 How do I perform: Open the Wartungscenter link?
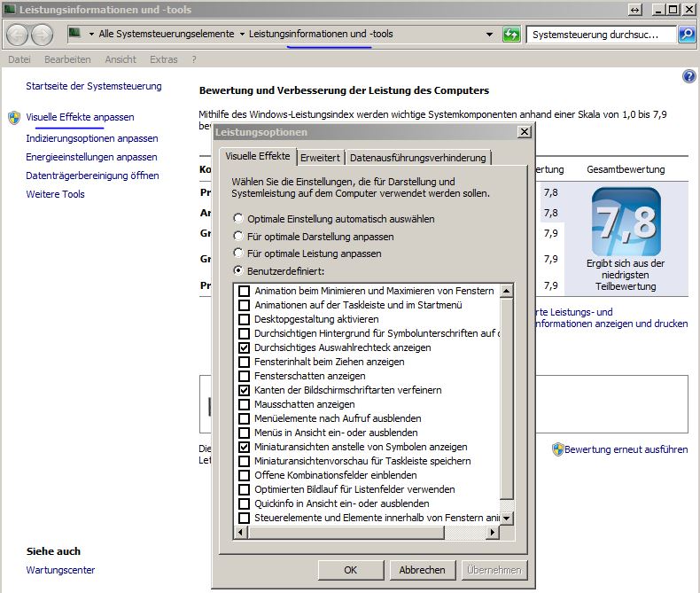[x=60, y=570]
